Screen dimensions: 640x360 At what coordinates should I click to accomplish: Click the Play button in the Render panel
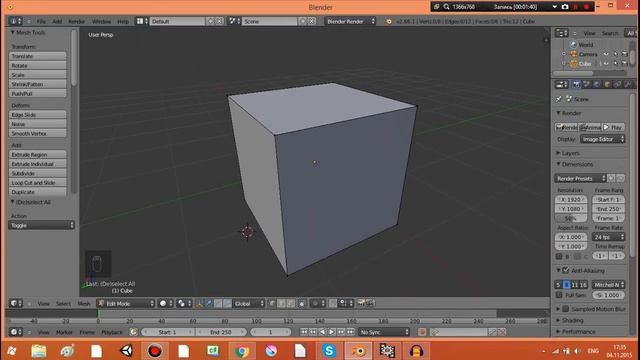coord(613,127)
